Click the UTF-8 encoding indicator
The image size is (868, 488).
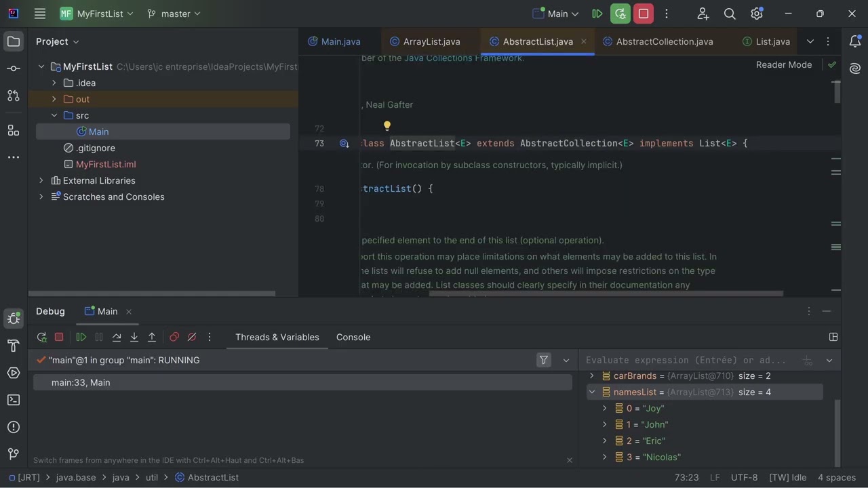tap(745, 477)
